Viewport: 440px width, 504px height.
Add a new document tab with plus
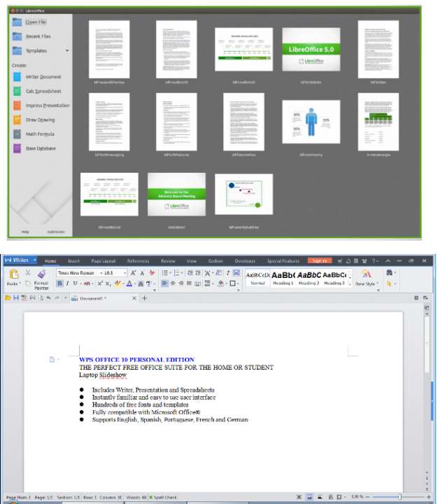[x=145, y=298]
